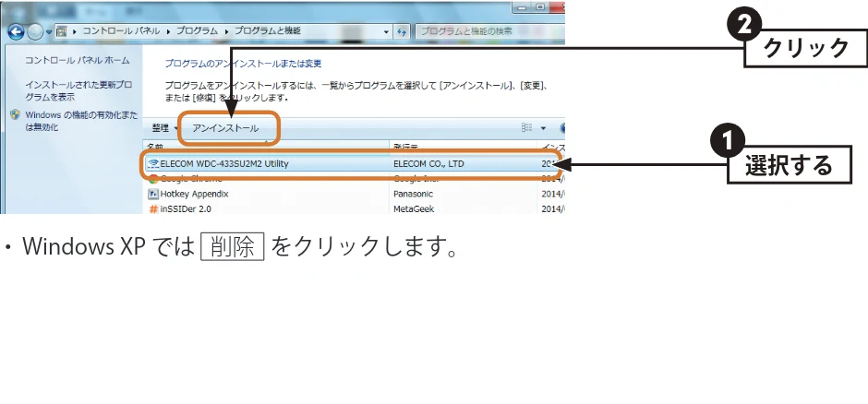The image size is (868, 404).
Task: Select コントロール パネル breadcrumb in address bar
Action: [121, 31]
